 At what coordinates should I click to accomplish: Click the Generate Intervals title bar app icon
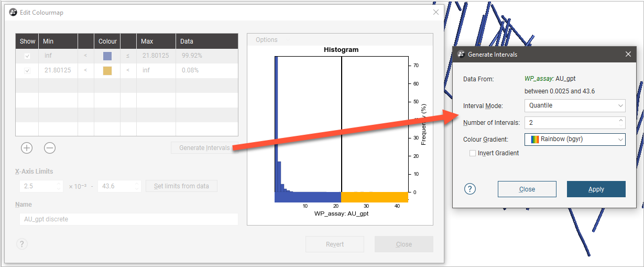461,54
